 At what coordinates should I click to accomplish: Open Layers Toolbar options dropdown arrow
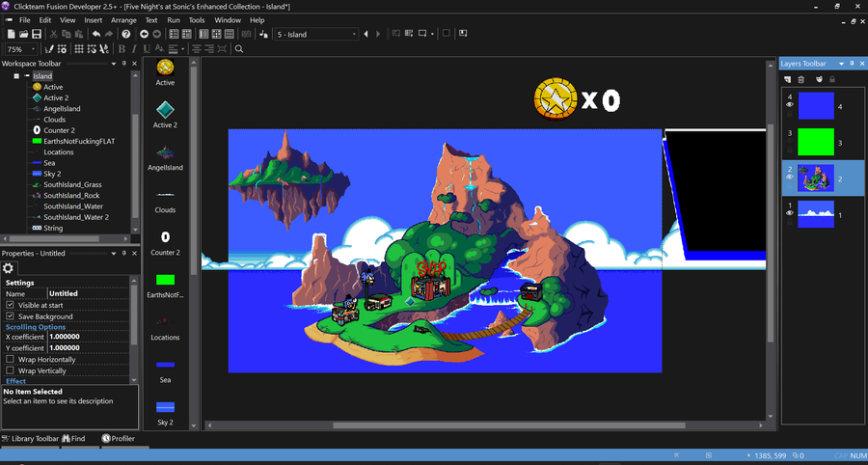[x=842, y=65]
